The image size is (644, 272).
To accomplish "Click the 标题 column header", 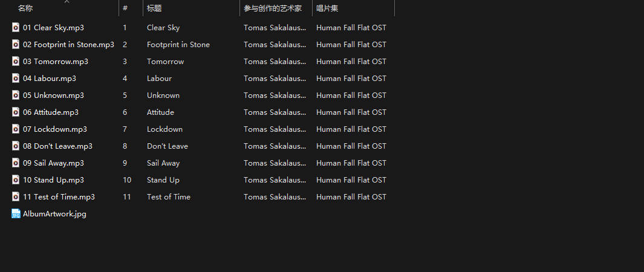I will click(x=154, y=8).
